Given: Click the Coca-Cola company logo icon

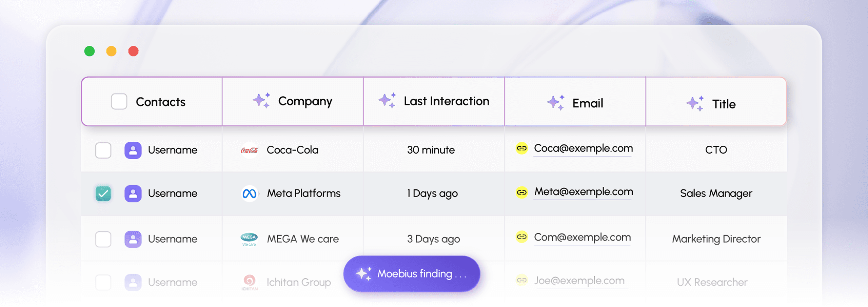Looking at the screenshot, I should pyautogui.click(x=249, y=150).
